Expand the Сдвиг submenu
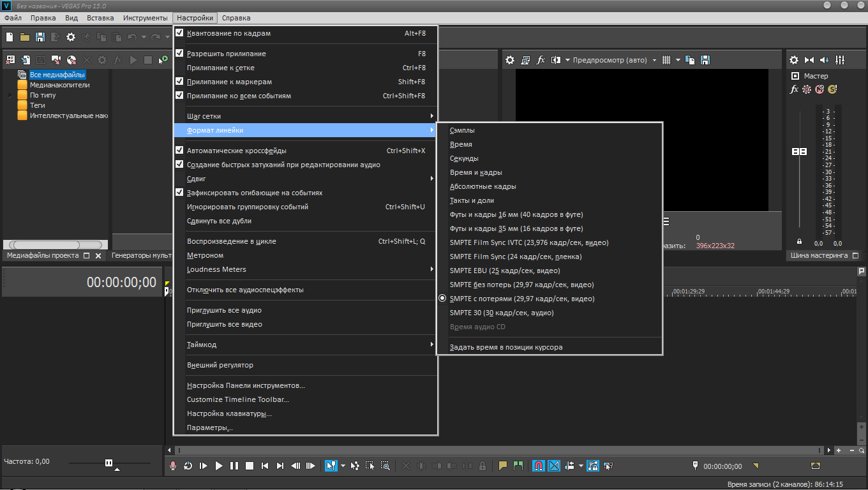The width and height of the screenshot is (868, 490). [306, 179]
